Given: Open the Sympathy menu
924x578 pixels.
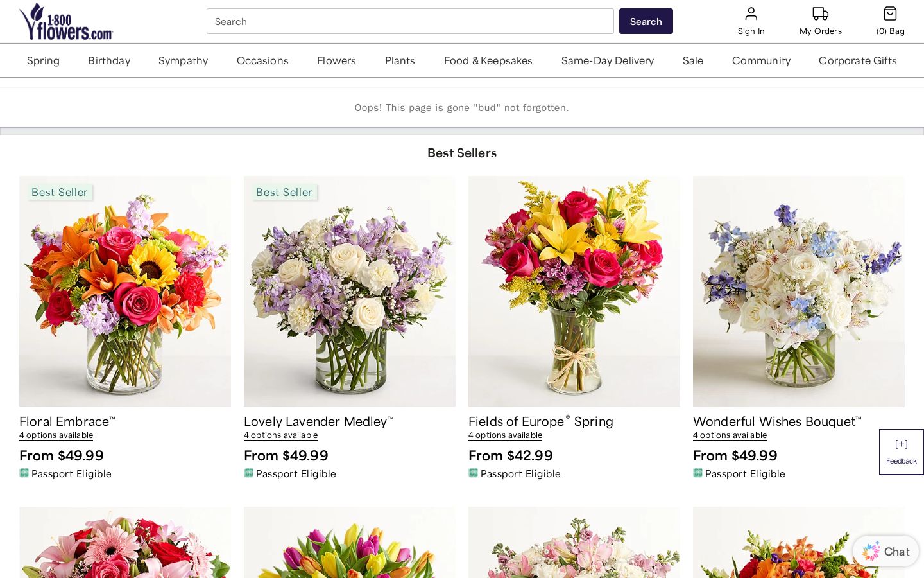Looking at the screenshot, I should pyautogui.click(x=183, y=60).
